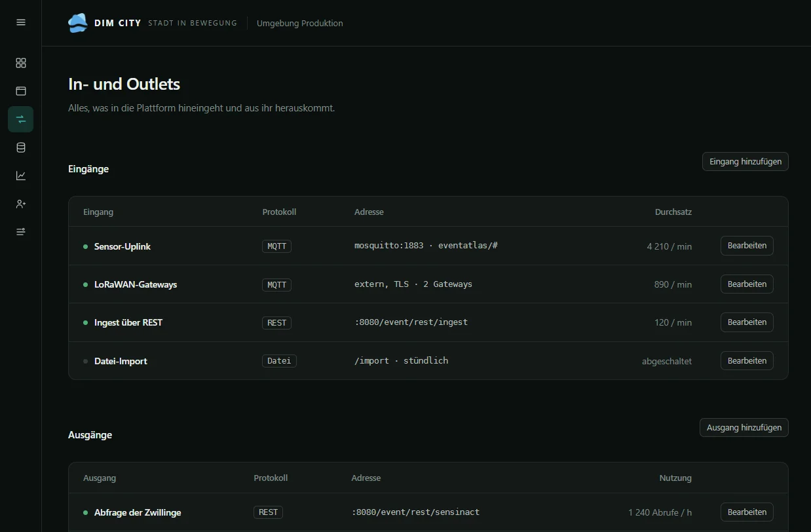
Task: Open the line chart icon in the sidebar
Action: 21,176
